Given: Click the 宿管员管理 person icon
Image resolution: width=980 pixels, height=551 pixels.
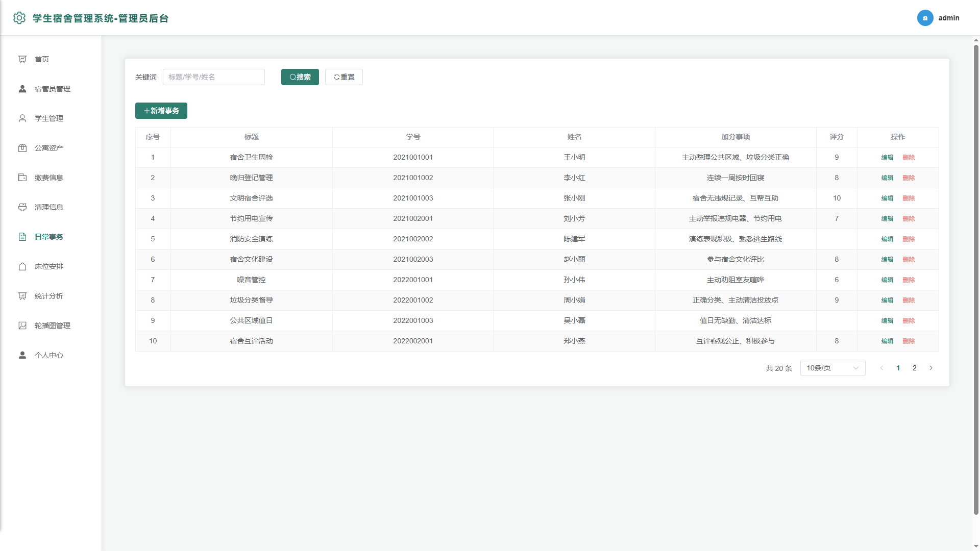Looking at the screenshot, I should [22, 89].
